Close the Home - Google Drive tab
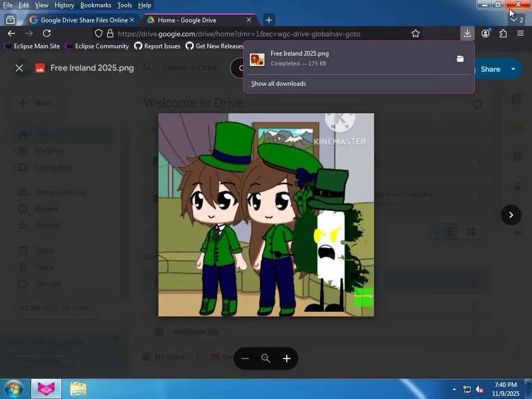Screen dimensions: 532x399 pyautogui.click(x=249, y=20)
